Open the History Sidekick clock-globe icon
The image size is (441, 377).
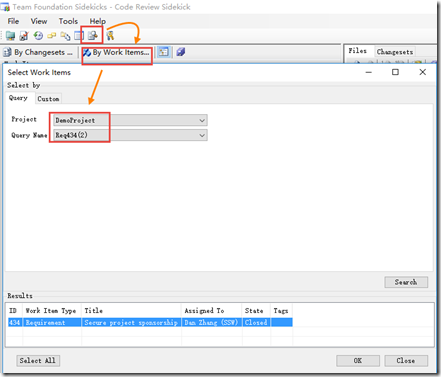[38, 35]
